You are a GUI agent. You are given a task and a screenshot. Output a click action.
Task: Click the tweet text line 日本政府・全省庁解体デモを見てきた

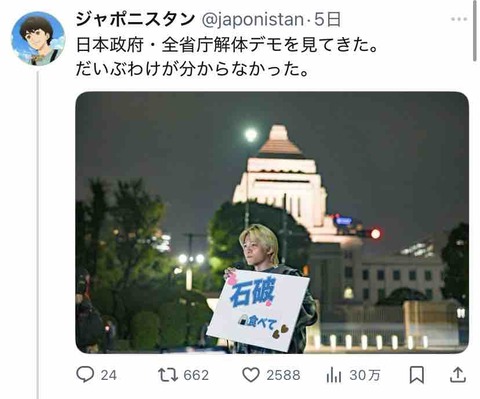click(x=227, y=45)
